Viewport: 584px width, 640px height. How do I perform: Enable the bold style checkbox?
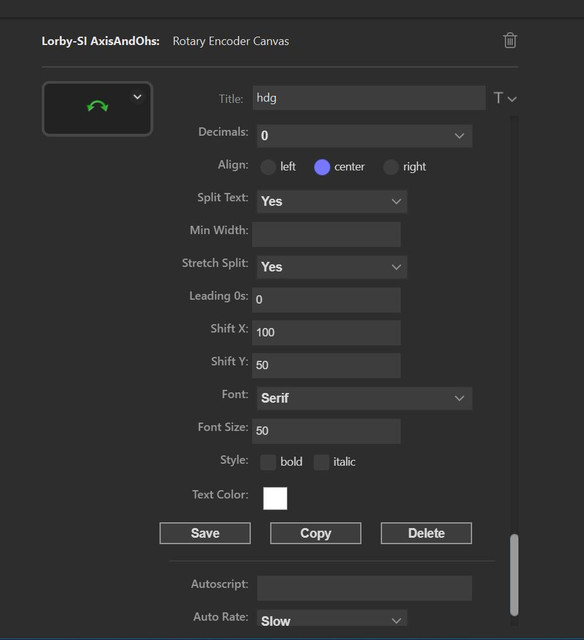pyautogui.click(x=268, y=462)
